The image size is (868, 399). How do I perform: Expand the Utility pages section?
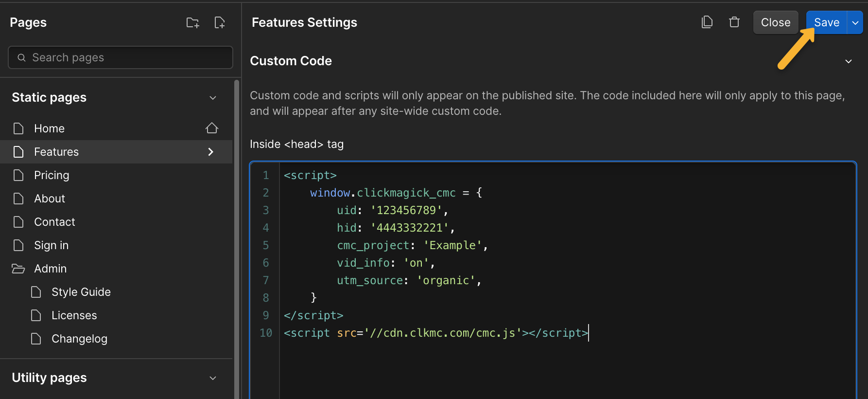pyautogui.click(x=213, y=378)
